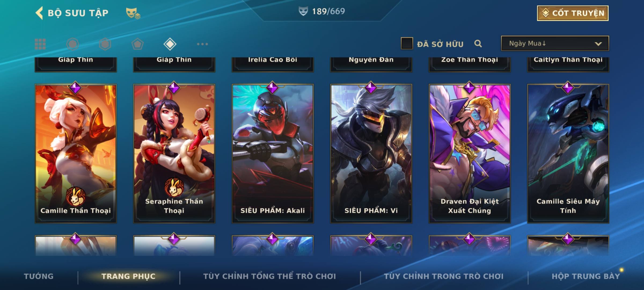Open the Hộp Trưng Bày tab
Image resolution: width=644 pixels, height=290 pixels.
point(586,276)
